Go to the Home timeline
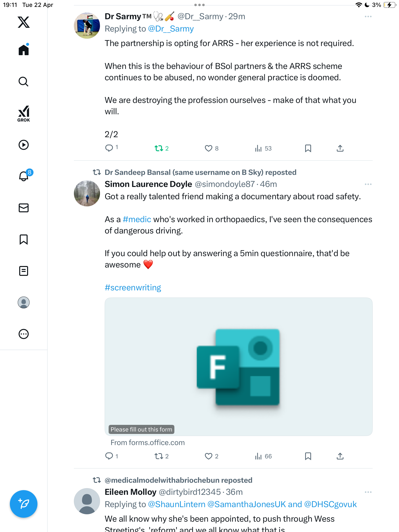This screenshot has width=399, height=532. point(24,50)
